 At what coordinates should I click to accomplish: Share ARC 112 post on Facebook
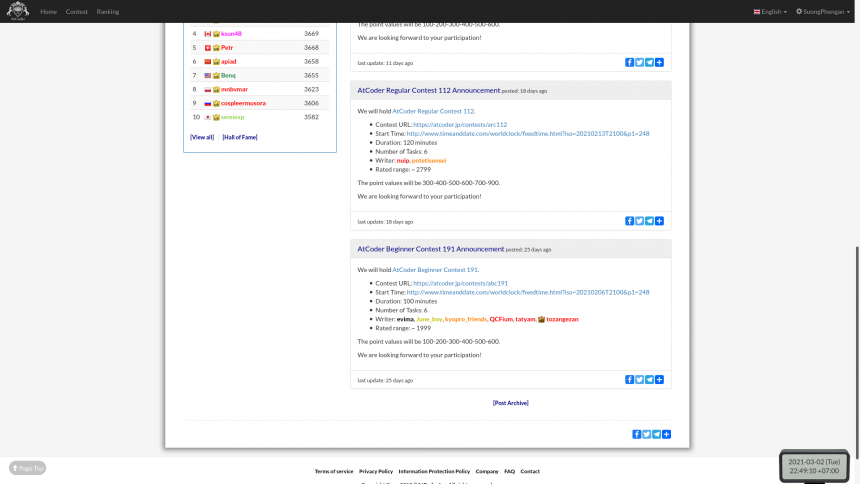coord(629,221)
